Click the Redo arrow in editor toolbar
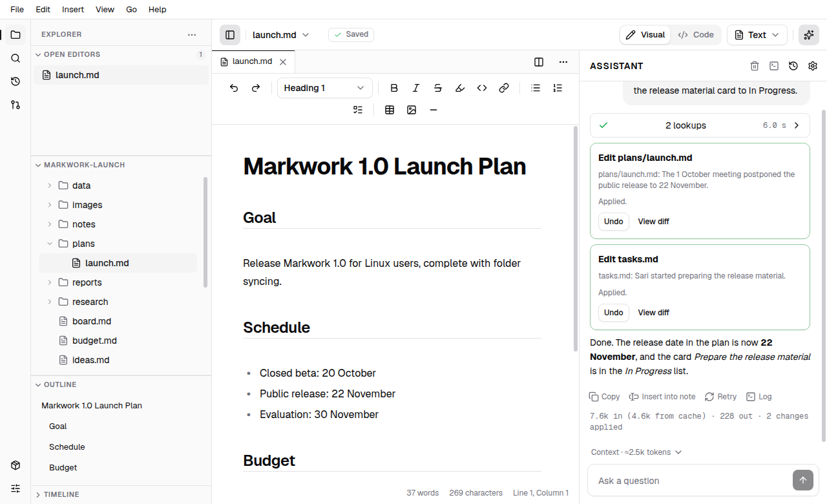This screenshot has width=827, height=504. click(256, 88)
